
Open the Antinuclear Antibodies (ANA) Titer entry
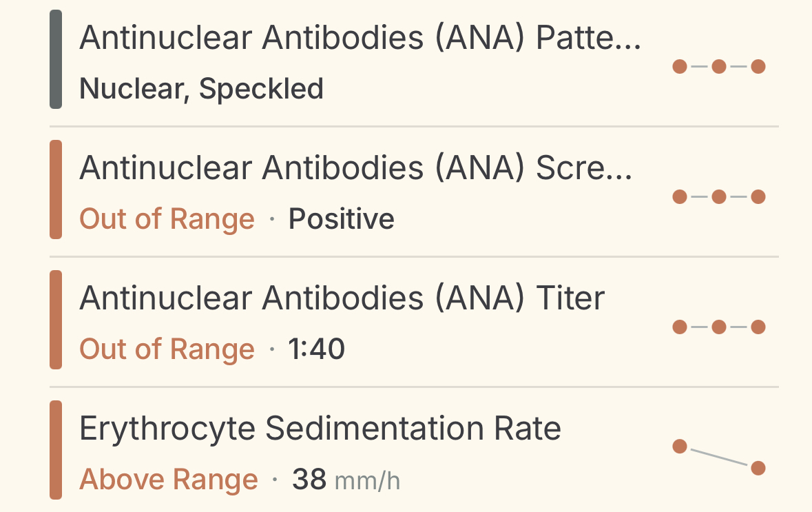(x=342, y=298)
